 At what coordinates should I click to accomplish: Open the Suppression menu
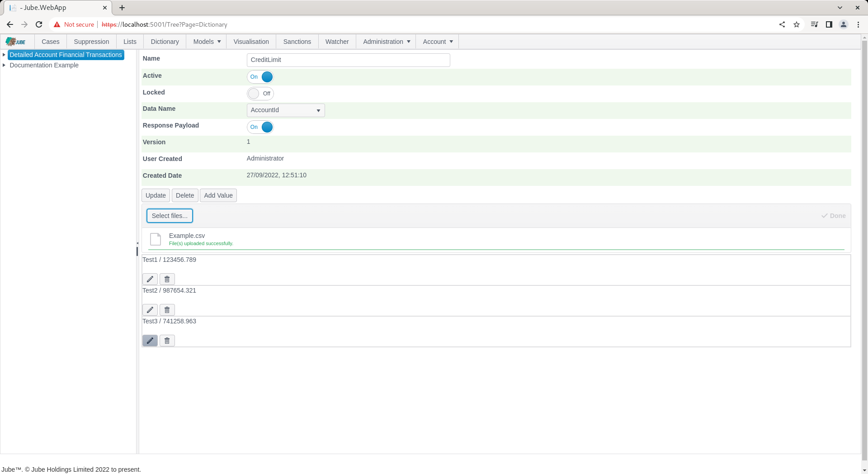click(91, 42)
